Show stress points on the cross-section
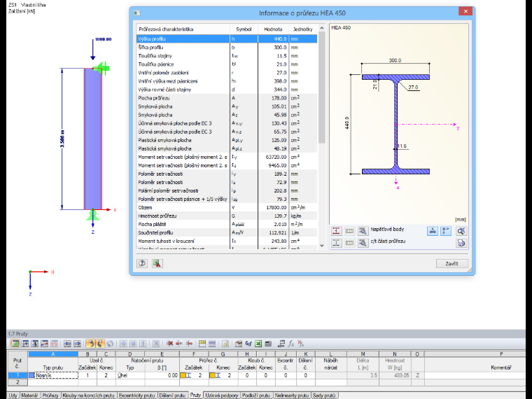 (336, 231)
